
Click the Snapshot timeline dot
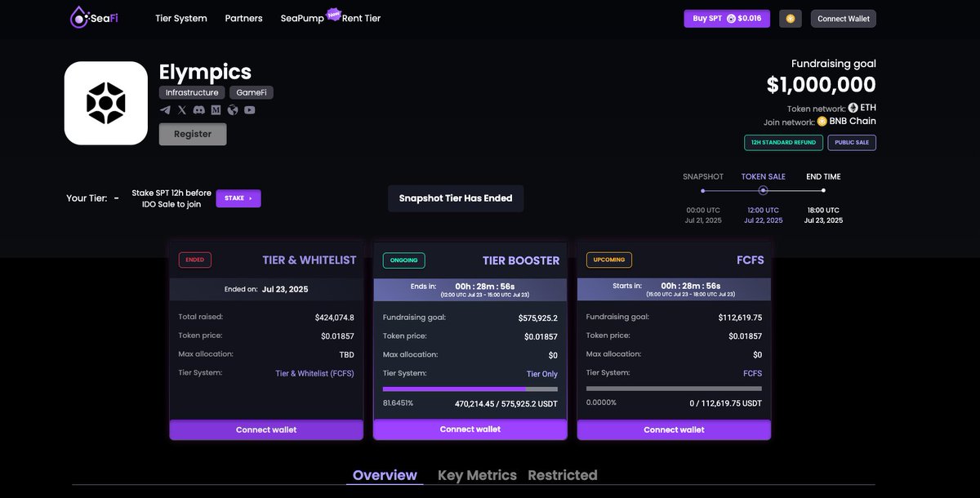tap(703, 190)
